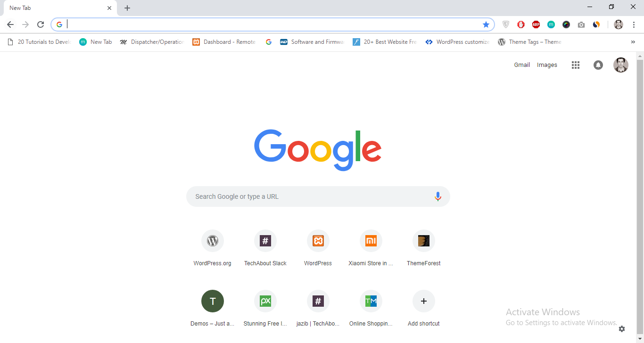
Task: Open the Gmail link
Action: tap(522, 65)
